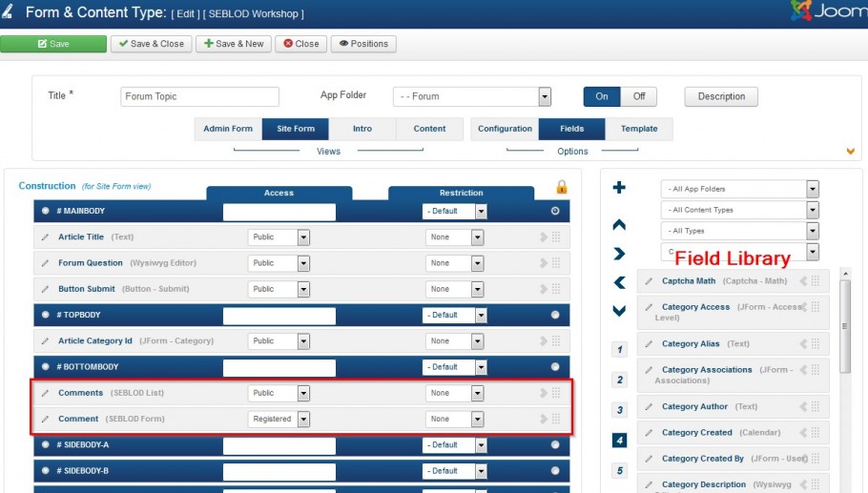
Task: Click Field Library scrollbar up arrow
Action: point(845,274)
